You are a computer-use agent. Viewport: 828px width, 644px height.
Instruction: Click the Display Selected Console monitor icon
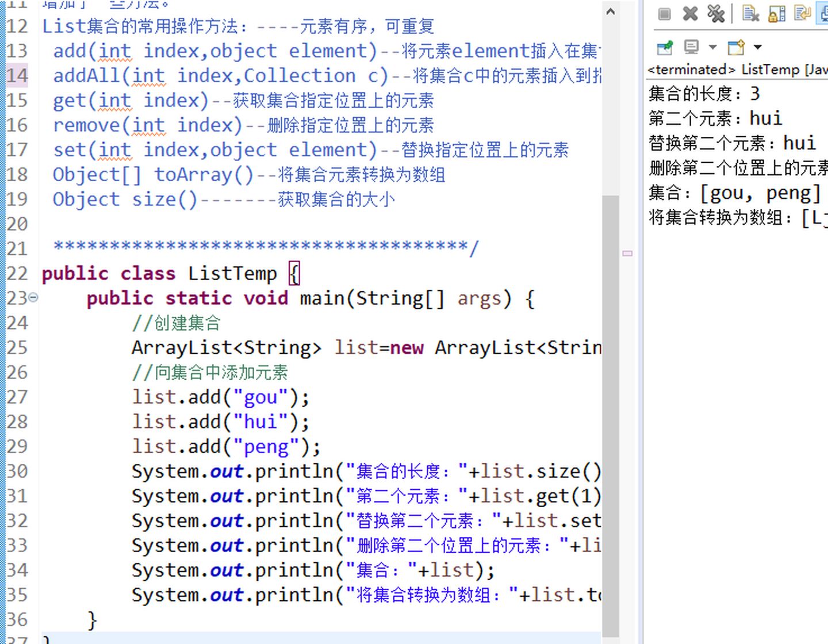pos(691,47)
